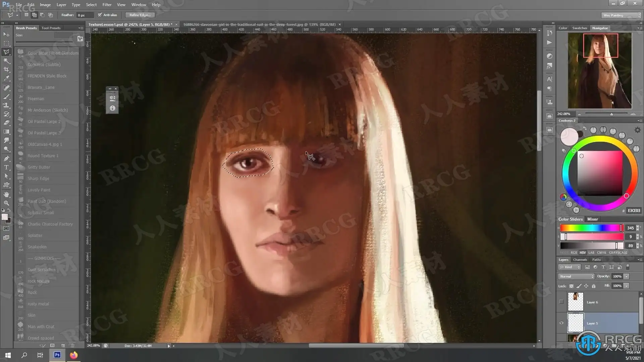Show Layer 6 visibility
The height and width of the screenshot is (362, 644).
[x=561, y=302]
